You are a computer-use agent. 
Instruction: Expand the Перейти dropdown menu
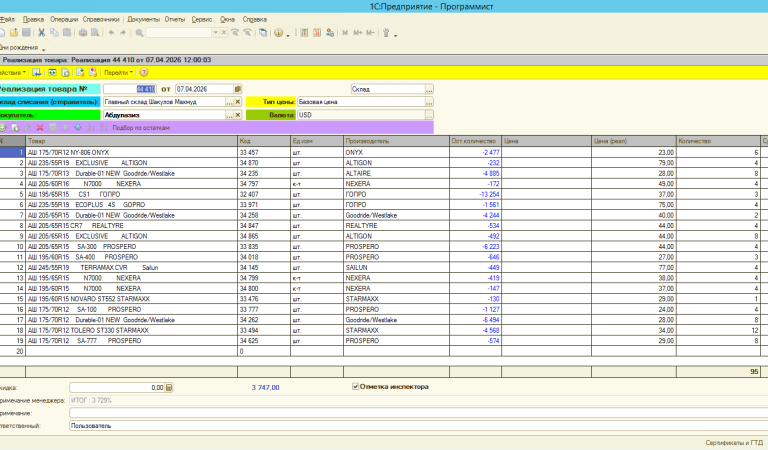tap(117, 72)
